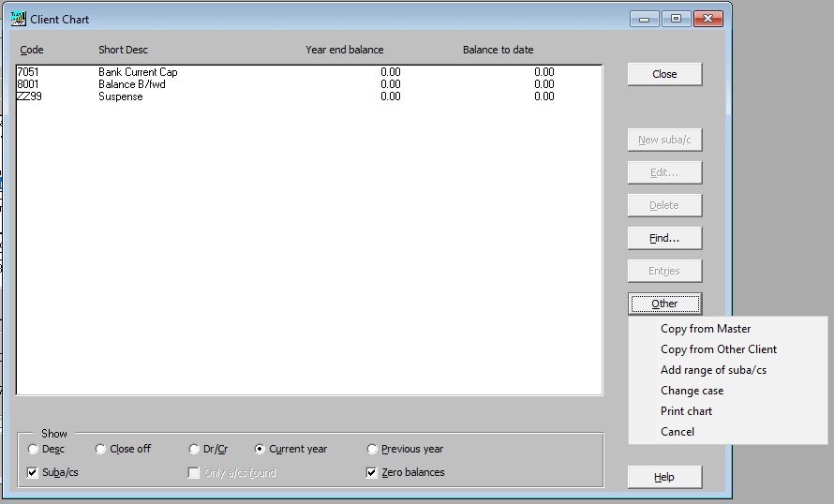Close window with the red X
The image size is (834, 504).
pos(707,19)
